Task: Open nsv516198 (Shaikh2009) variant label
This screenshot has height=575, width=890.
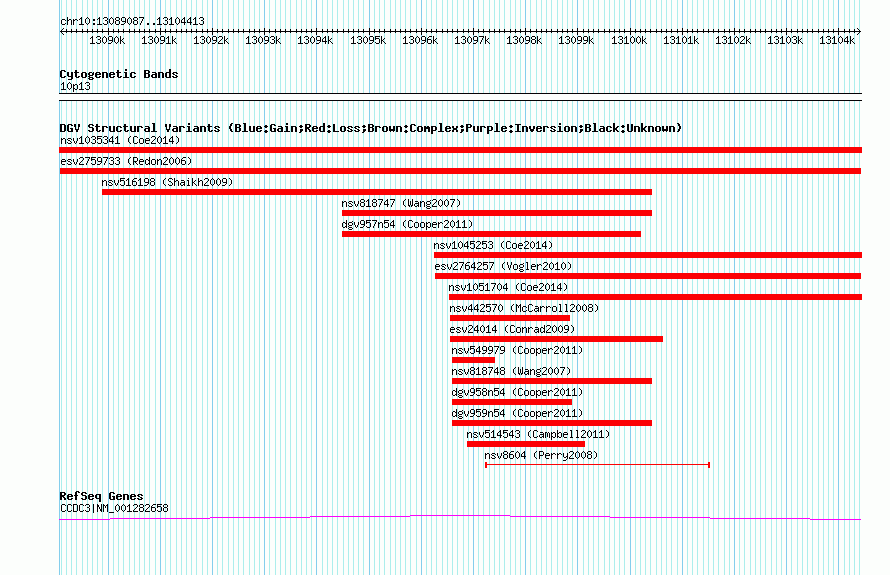Action: [167, 182]
